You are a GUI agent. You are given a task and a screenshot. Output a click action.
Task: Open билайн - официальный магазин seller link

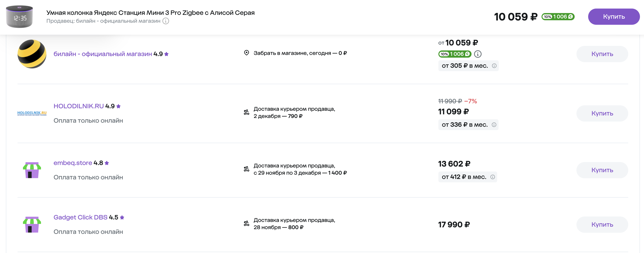click(x=102, y=54)
